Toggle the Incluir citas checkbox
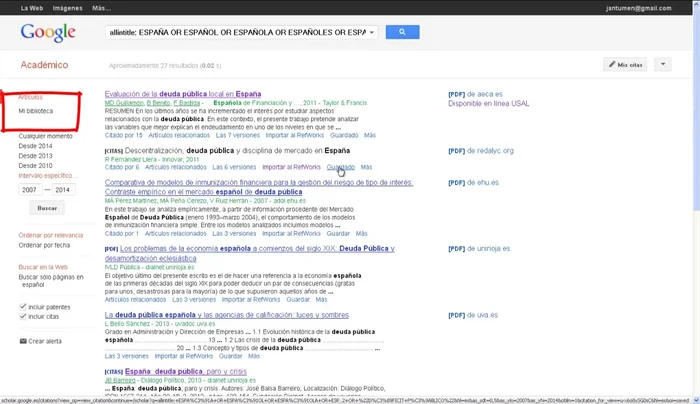 [x=23, y=316]
